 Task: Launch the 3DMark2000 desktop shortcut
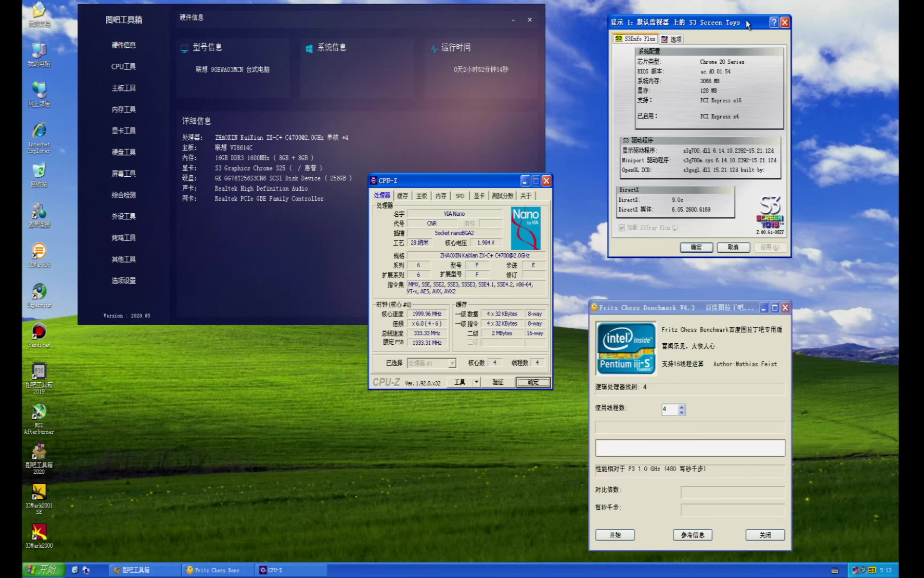click(39, 532)
